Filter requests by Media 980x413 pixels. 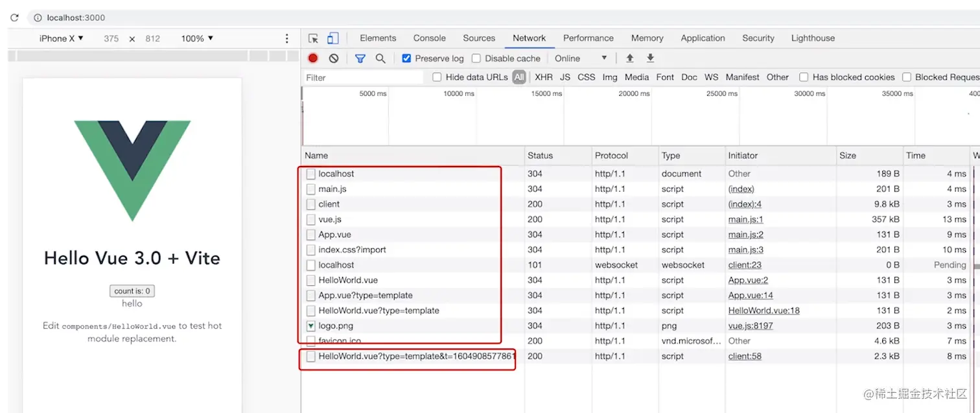pos(636,77)
